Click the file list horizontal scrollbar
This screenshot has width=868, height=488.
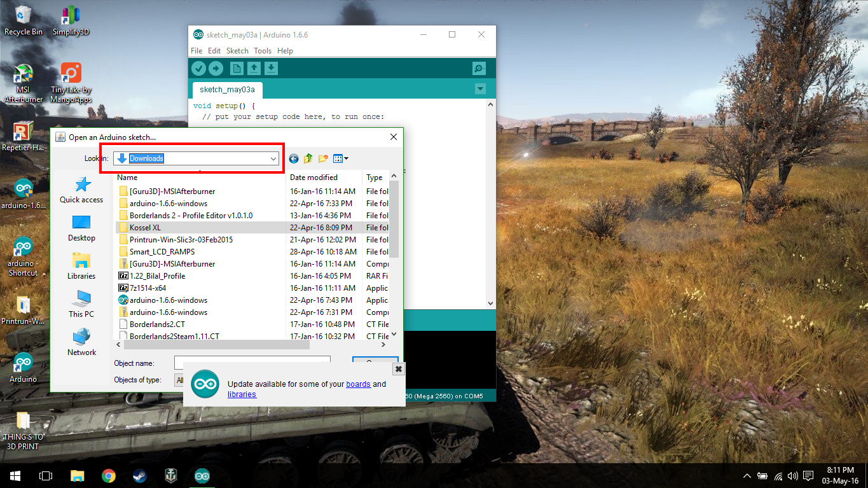click(216, 345)
